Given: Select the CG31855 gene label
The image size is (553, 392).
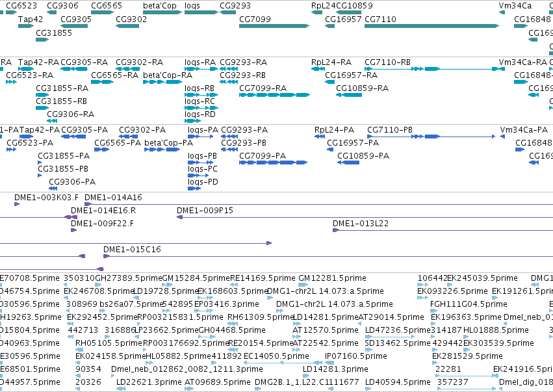Looking at the screenshot, I should (x=54, y=33).
